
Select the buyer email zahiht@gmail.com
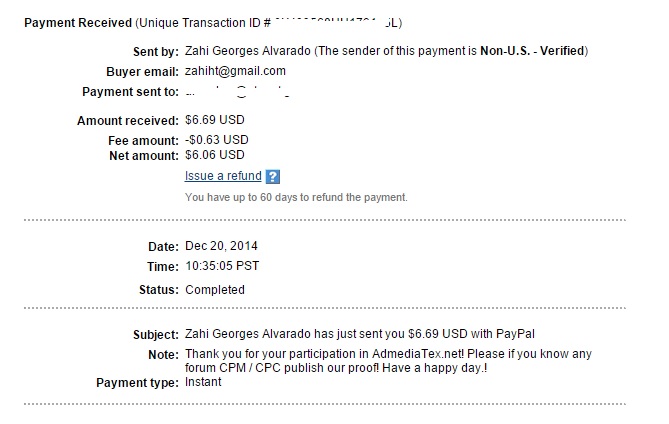pyautogui.click(x=235, y=71)
